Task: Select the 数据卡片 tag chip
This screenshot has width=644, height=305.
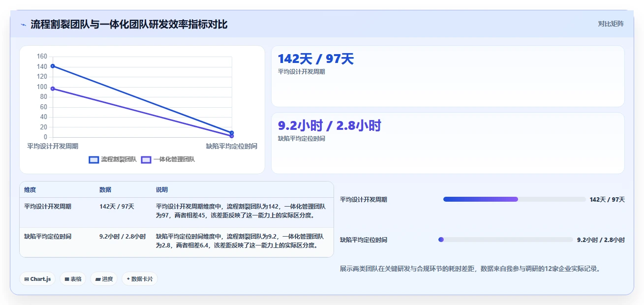Action: [140, 279]
